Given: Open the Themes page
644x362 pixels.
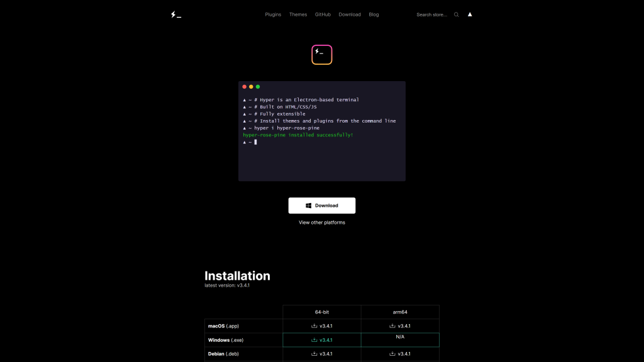Looking at the screenshot, I should (298, 14).
